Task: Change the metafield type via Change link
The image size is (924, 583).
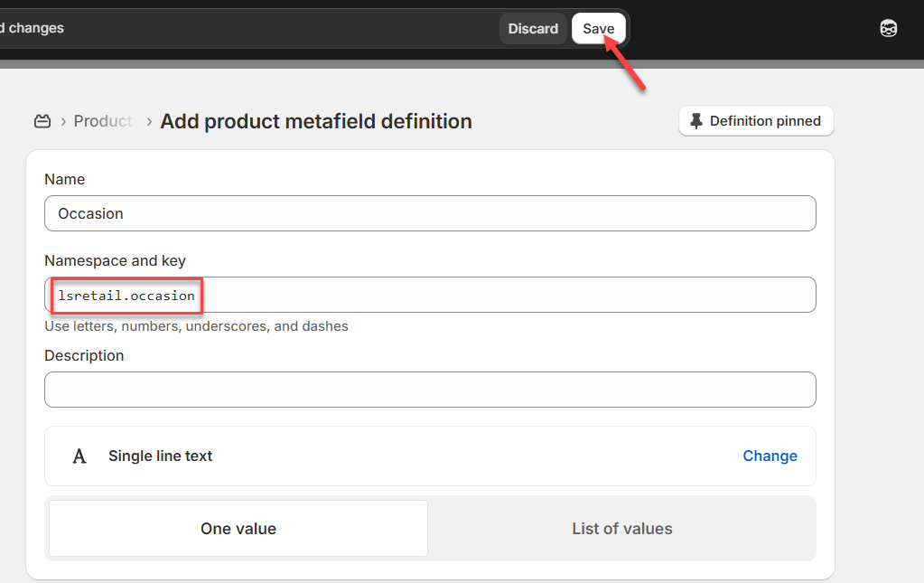Action: pyautogui.click(x=770, y=456)
